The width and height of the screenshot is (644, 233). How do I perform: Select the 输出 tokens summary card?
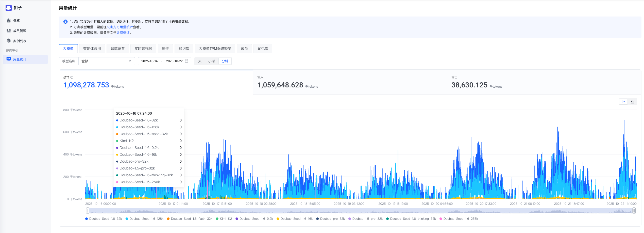pos(544,82)
